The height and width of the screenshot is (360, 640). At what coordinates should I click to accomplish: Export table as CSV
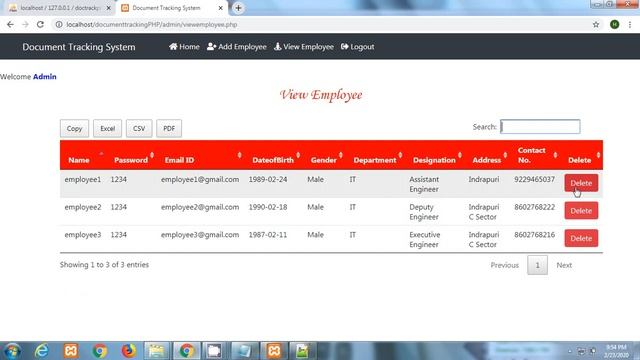tap(139, 128)
